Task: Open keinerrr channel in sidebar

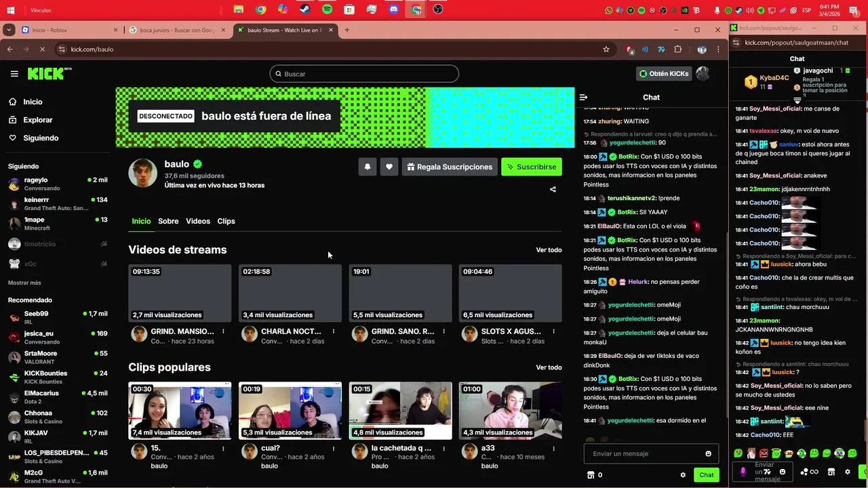Action: pos(58,204)
